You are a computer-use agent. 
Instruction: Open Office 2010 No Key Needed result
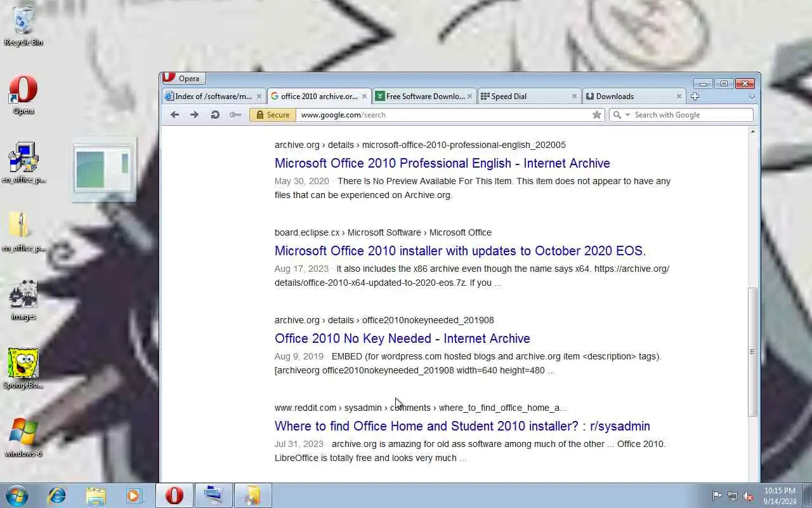(x=402, y=338)
